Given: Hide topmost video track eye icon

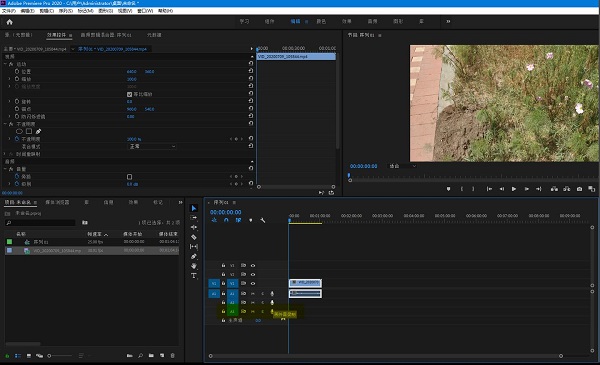Looking at the screenshot, I should tap(253, 265).
